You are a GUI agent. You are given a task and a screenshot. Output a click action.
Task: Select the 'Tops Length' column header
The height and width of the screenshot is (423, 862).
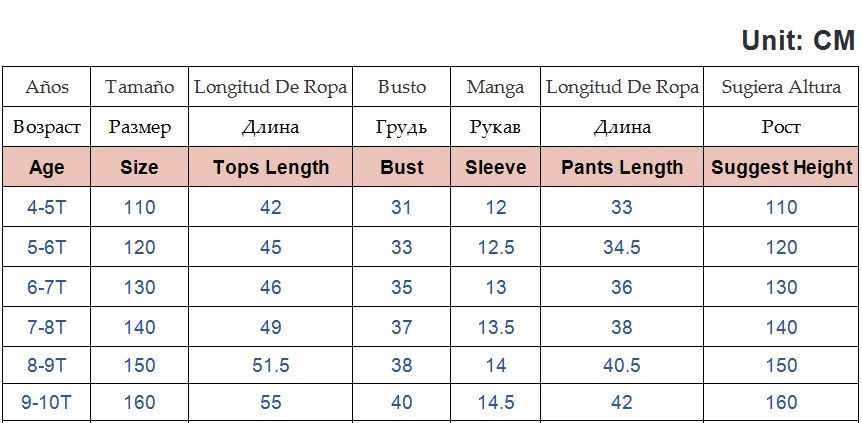click(x=271, y=167)
